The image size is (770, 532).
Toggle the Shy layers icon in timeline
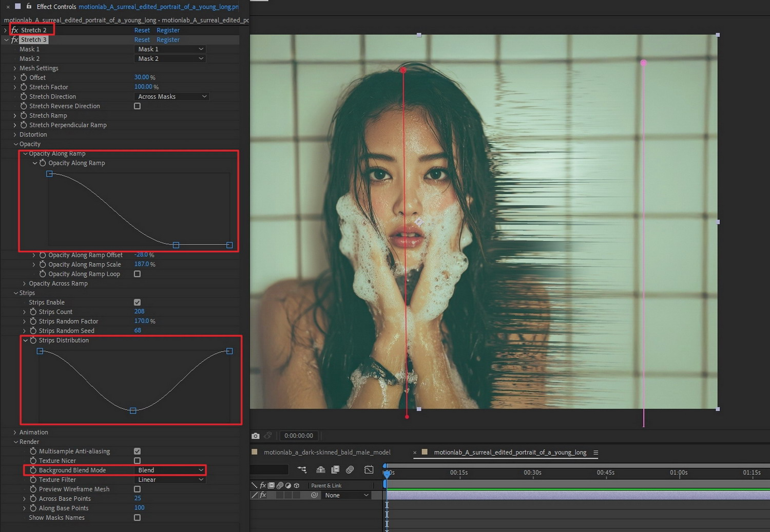(320, 469)
